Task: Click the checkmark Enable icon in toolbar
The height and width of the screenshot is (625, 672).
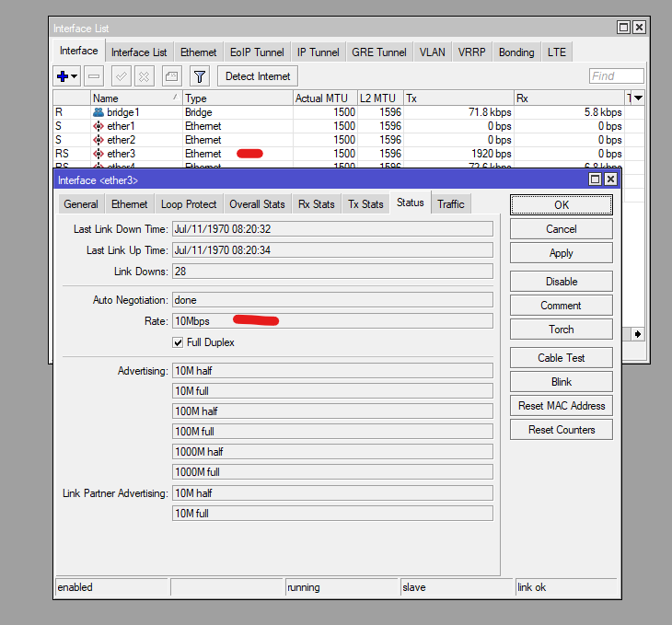Action: click(x=121, y=76)
